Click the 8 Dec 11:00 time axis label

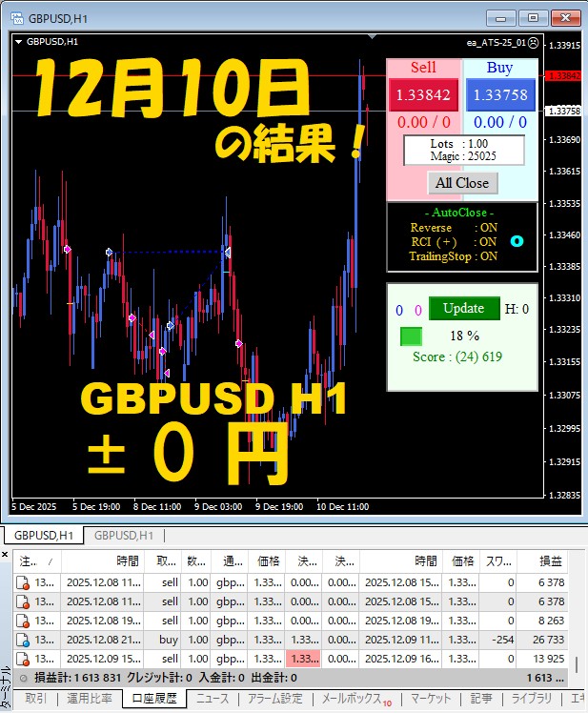coord(157,506)
